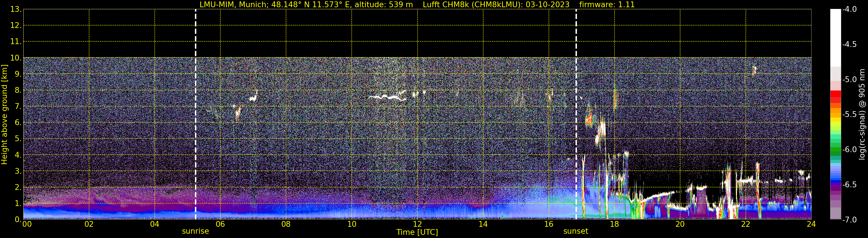This screenshot has width=868, height=238.
Task: Click the 12. height axis tick label
Action: (16, 26)
